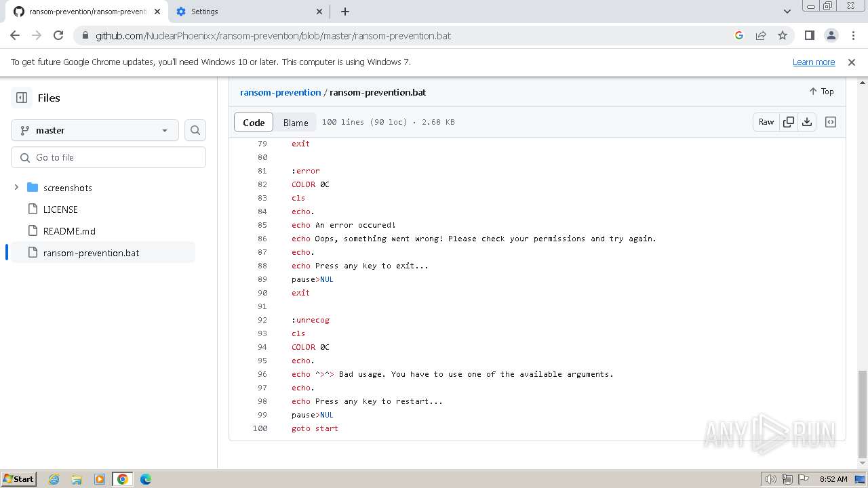Collapse the Files side panel icon
The width and height of the screenshot is (868, 488).
(x=22, y=98)
